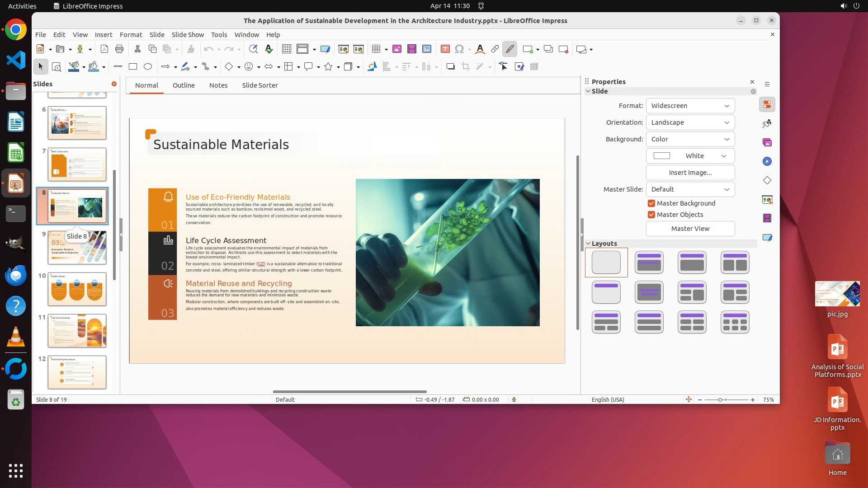Open the Format Widescreen dropdown

click(x=690, y=106)
